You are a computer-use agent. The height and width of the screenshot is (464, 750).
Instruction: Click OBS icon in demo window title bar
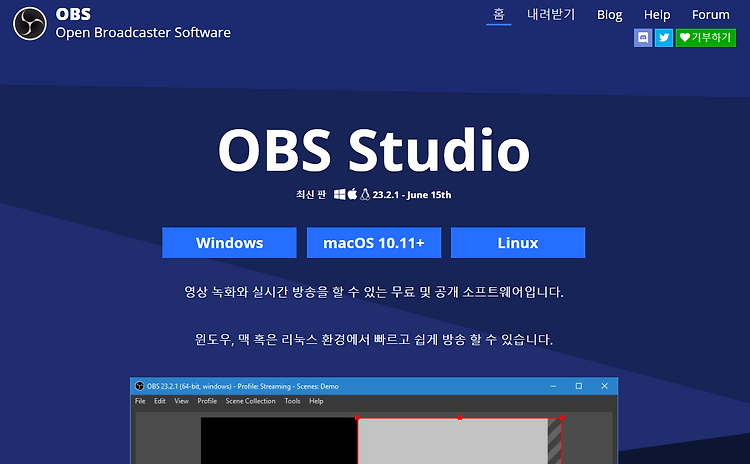click(139, 386)
